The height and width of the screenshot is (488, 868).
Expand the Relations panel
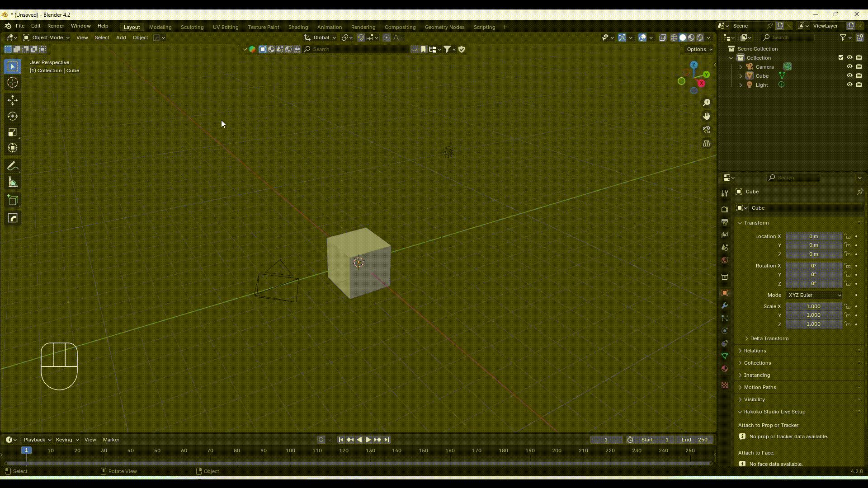tap(755, 351)
